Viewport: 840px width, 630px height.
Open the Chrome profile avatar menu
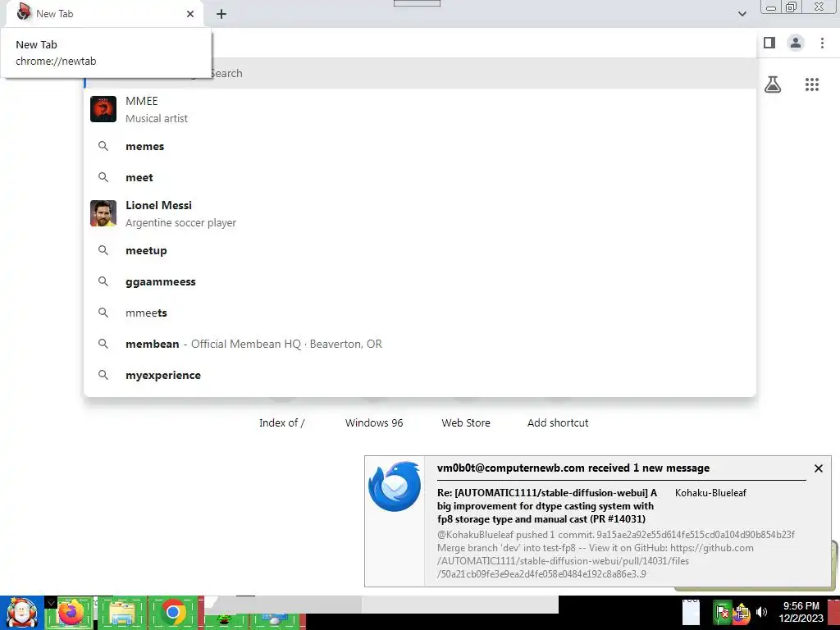tap(796, 43)
